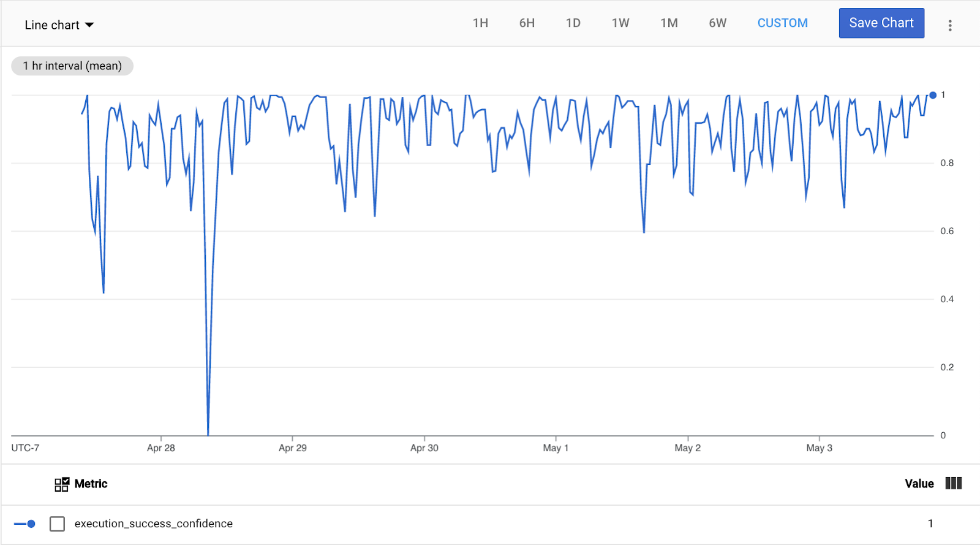The height and width of the screenshot is (545, 980).
Task: Click the 1 hr interval (mean) chip
Action: tap(72, 66)
